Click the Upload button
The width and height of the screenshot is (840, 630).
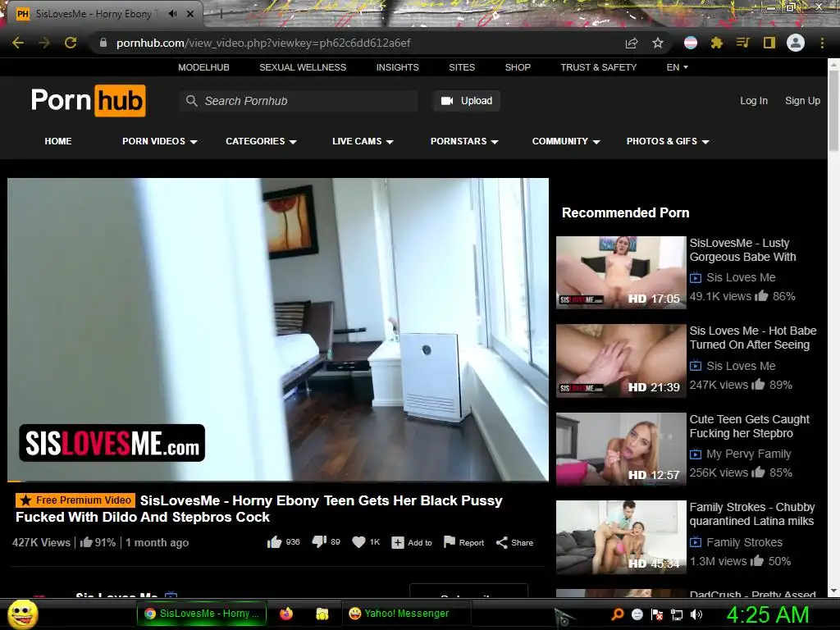[467, 101]
